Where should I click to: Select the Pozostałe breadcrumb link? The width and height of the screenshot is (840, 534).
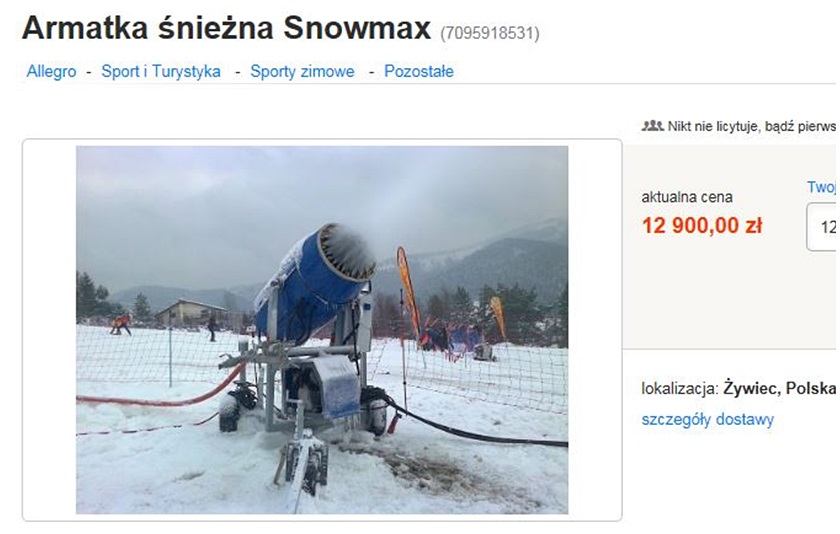(419, 71)
